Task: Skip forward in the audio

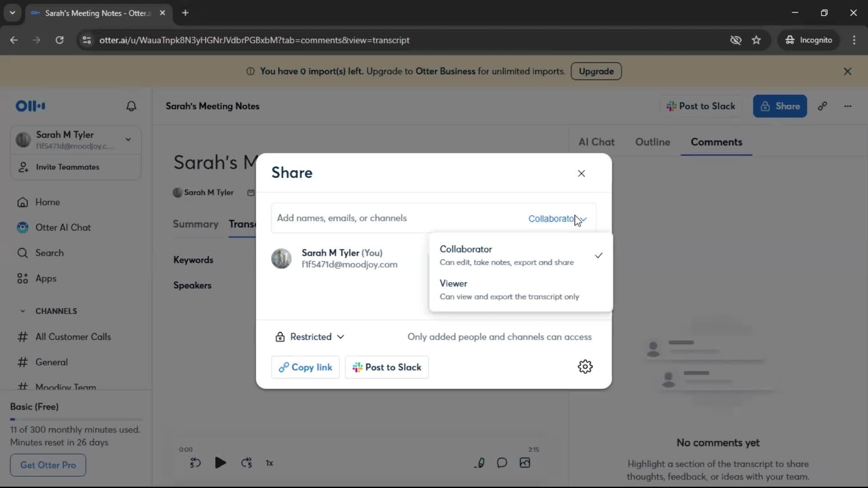Action: 246,463
